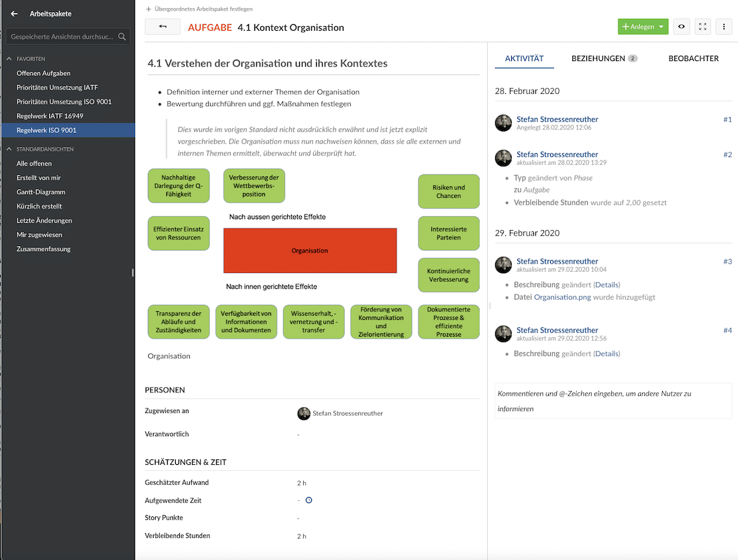Collapse the Favoriten section

9,59
